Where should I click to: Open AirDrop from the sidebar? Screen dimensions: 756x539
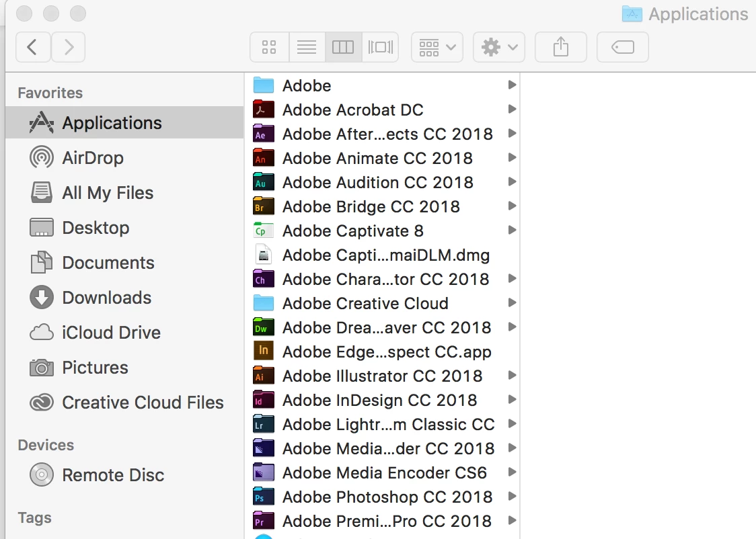124,158
